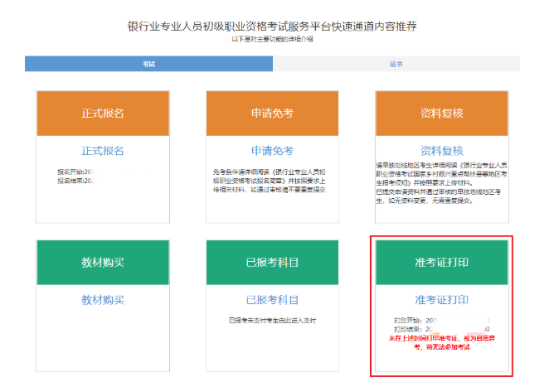549x392 pixels.
Task: Click the green 教材购买 card header
Action: pyautogui.click(x=103, y=263)
